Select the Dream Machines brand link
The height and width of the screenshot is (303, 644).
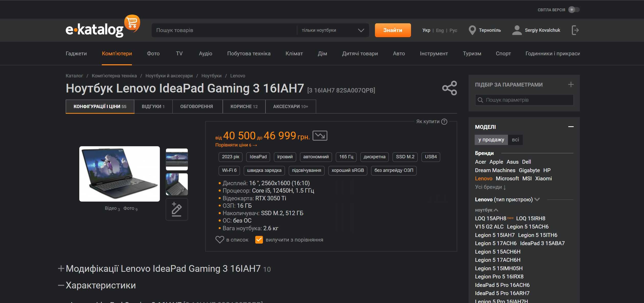point(495,170)
